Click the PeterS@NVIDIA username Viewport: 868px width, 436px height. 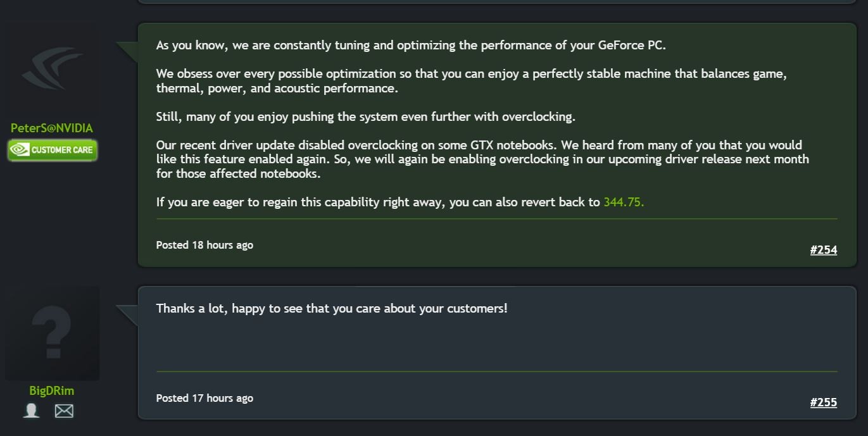(52, 127)
